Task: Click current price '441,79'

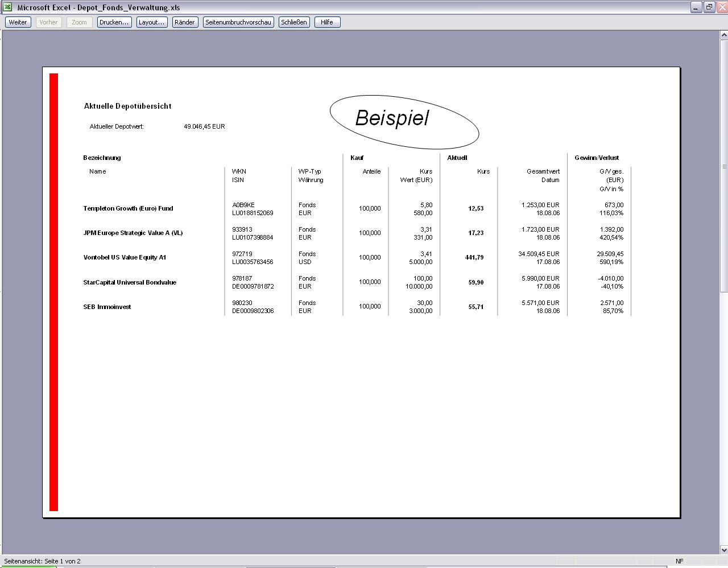Action: point(474,257)
